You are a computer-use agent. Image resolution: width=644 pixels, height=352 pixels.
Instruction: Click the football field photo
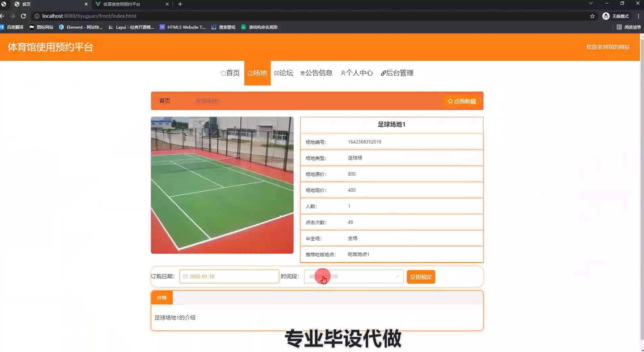click(x=222, y=185)
